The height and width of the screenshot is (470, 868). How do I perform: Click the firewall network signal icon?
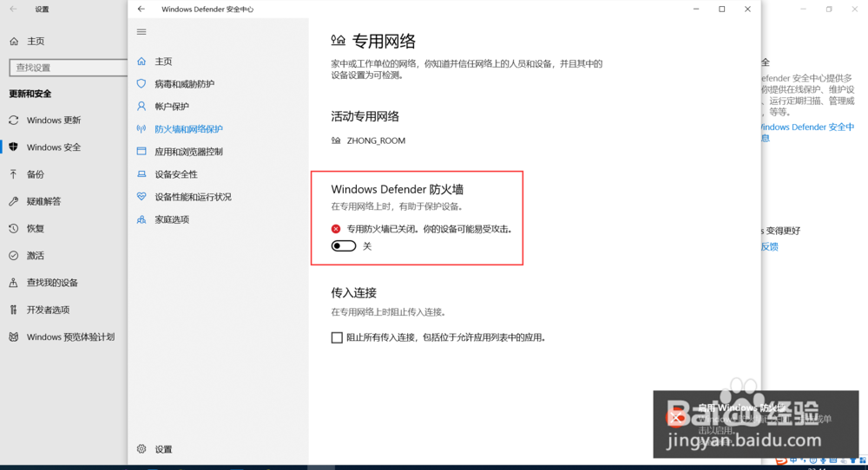[x=141, y=129]
